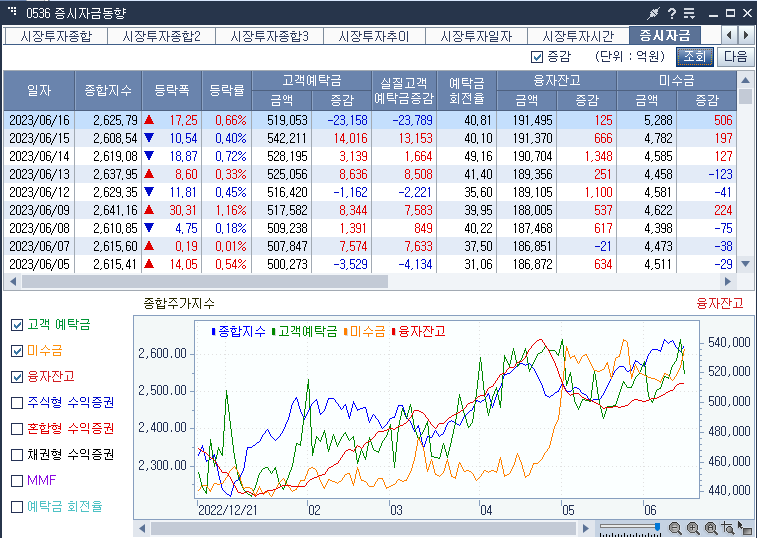Select the 2023/06/05 date cell
This screenshot has height=538, width=757.
[x=40, y=264]
